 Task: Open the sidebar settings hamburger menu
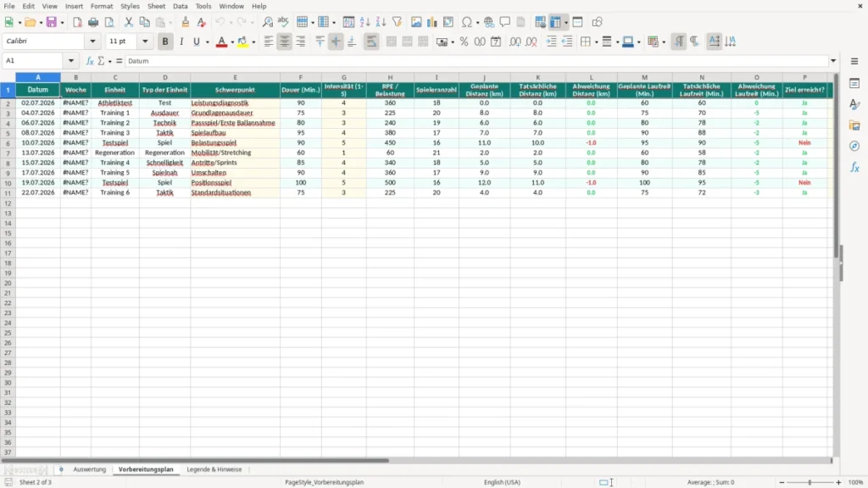(854, 61)
